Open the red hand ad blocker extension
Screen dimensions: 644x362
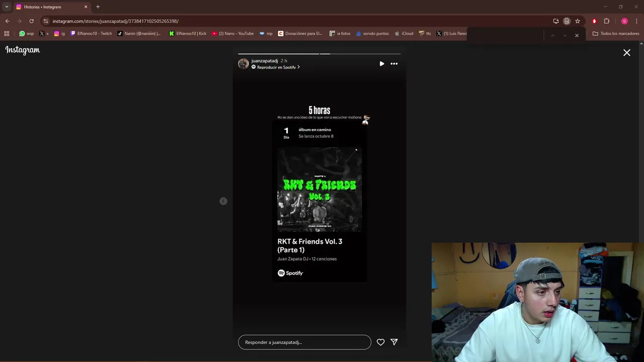tap(594, 21)
